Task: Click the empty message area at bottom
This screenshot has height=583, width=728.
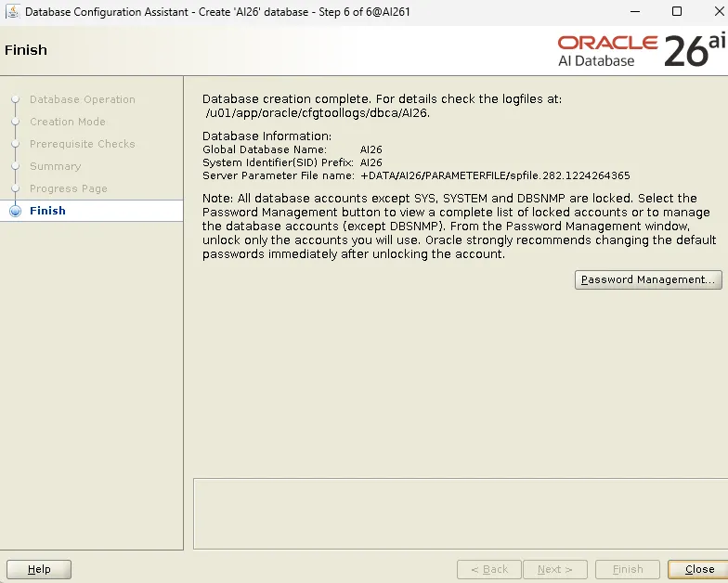Action: (461, 514)
